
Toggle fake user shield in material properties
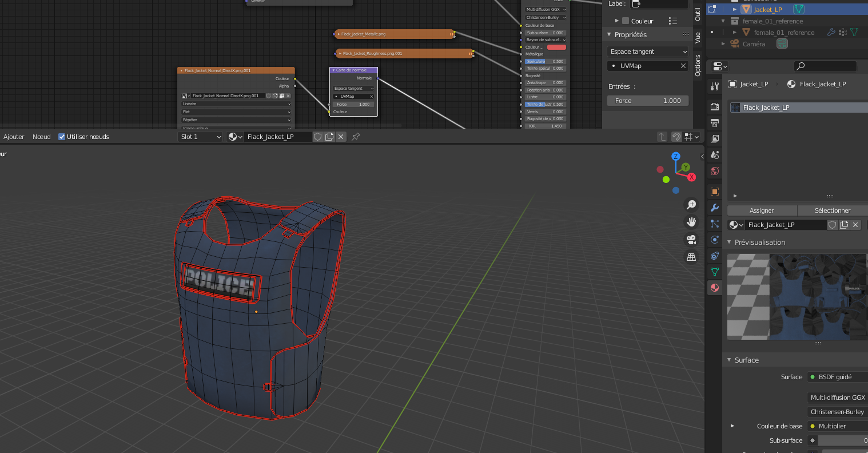point(833,225)
